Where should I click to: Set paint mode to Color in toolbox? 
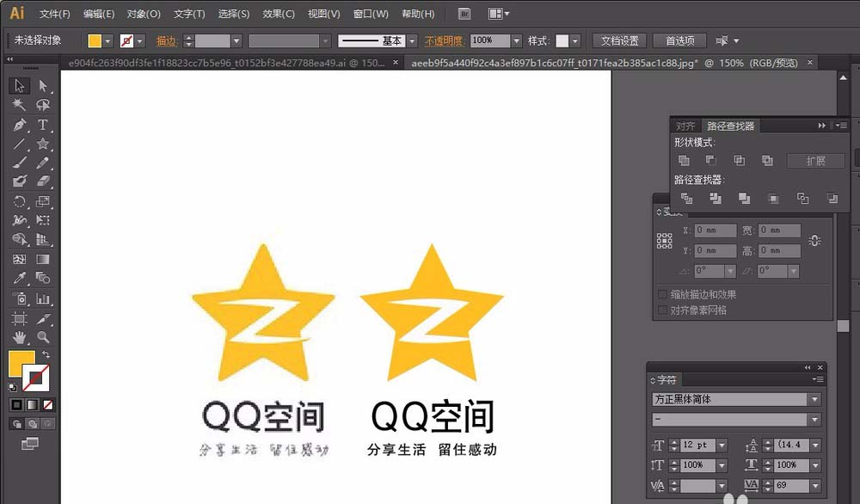pos(16,405)
